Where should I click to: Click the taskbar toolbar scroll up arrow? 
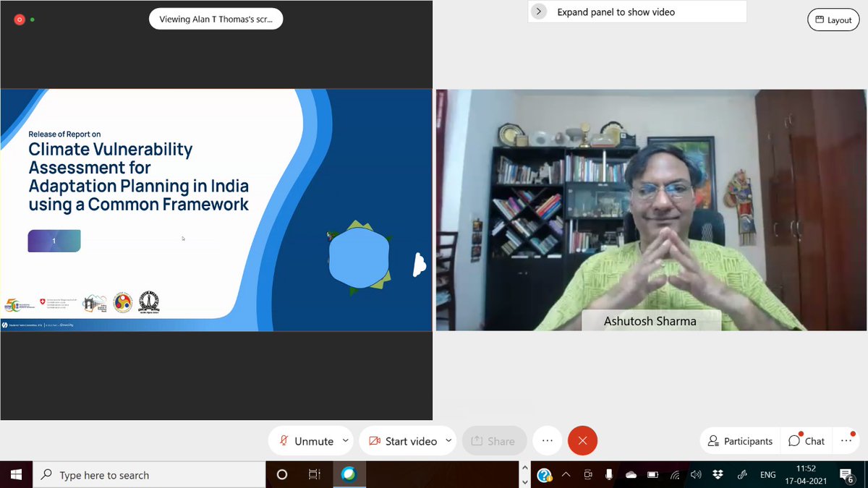(x=525, y=468)
